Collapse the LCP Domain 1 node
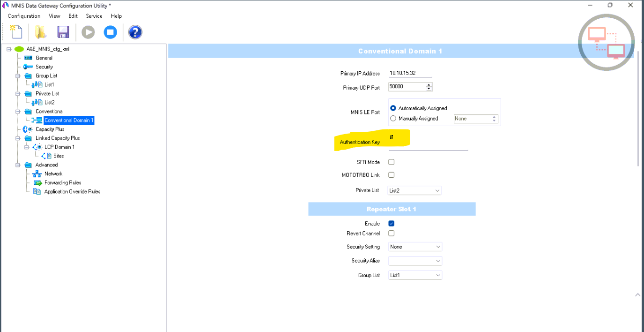 point(27,147)
